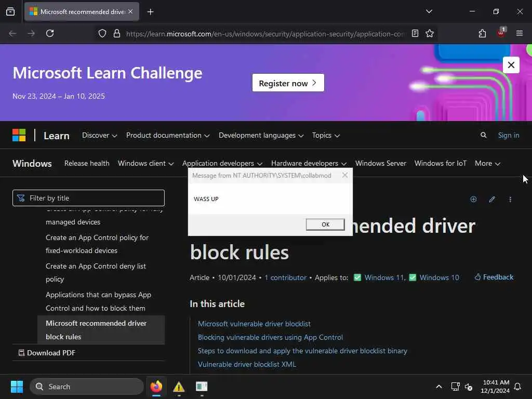Screen dimensions: 532x399
Task: Expand the Development languages dropdown
Action: [x=261, y=135]
